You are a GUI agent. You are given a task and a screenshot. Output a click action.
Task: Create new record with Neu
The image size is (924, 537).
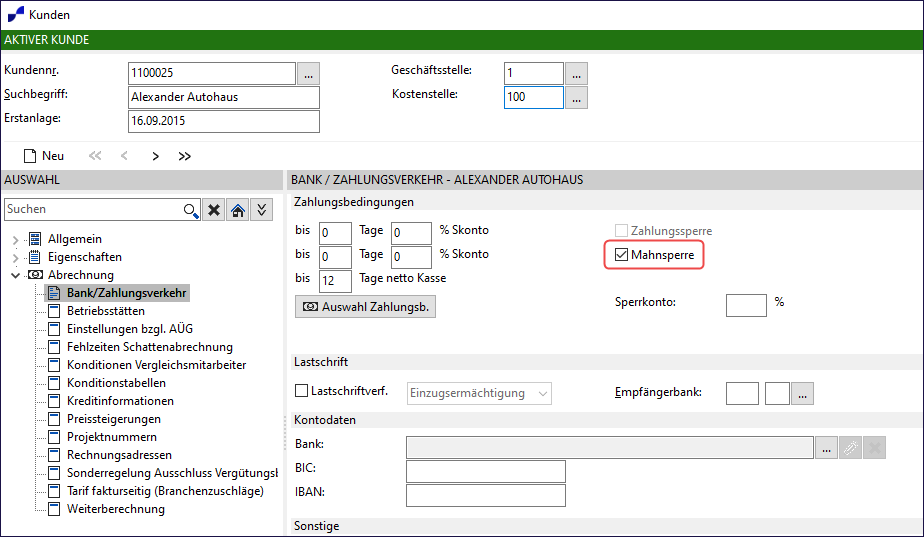point(44,156)
